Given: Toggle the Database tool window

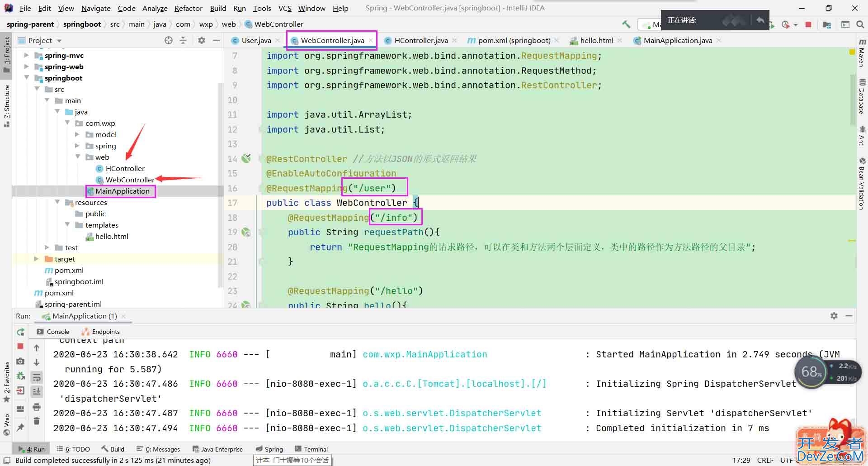Looking at the screenshot, I should (862, 96).
